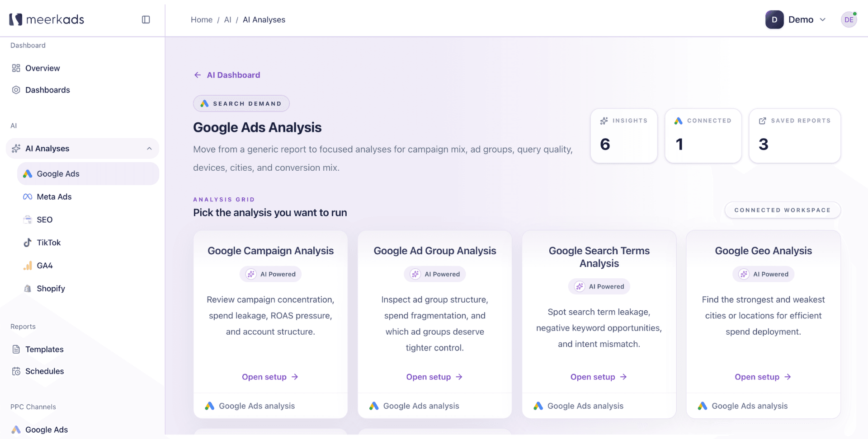Click the Connected Google Ads icon
The image size is (868, 439).
[678, 121]
